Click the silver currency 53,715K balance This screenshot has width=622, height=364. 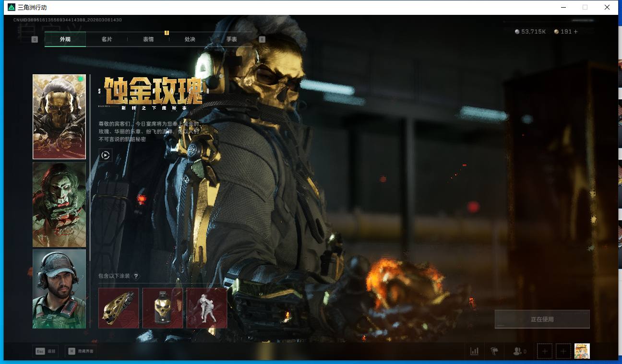point(530,32)
